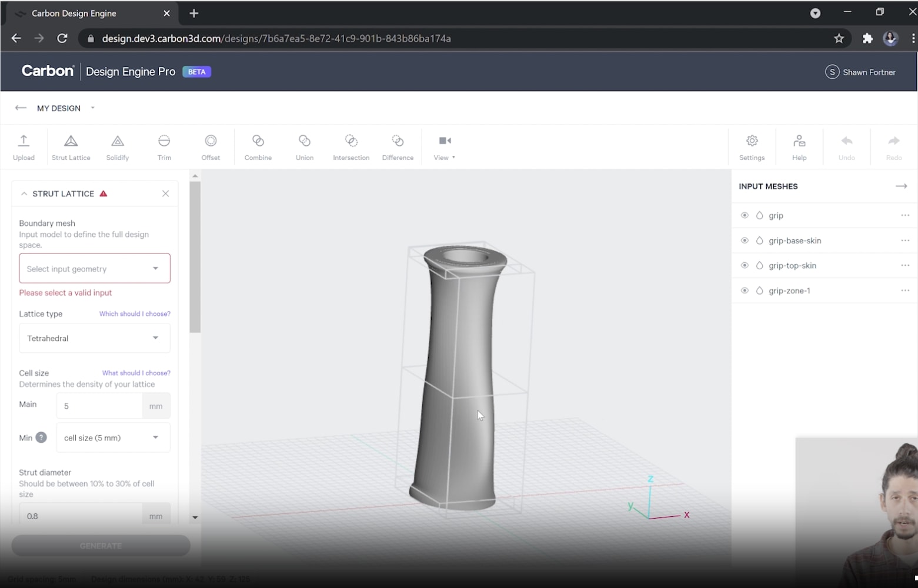Click the Main cell size input field
The height and width of the screenshot is (588, 918).
click(x=99, y=406)
